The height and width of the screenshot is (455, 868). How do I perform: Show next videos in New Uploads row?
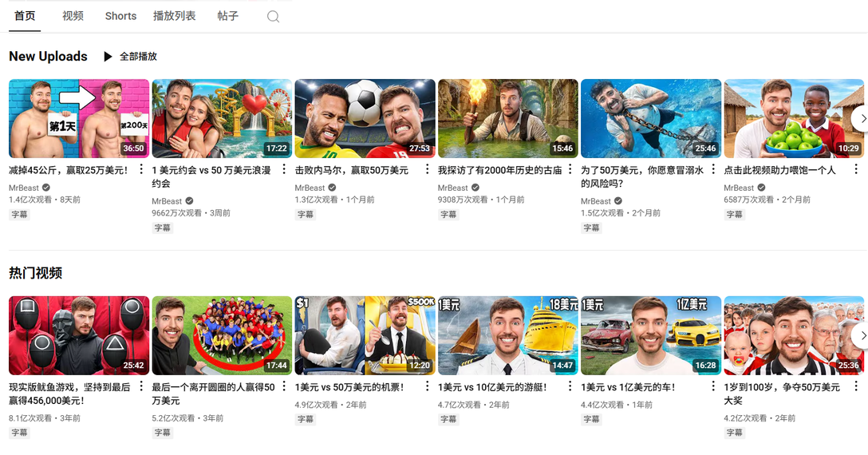click(862, 119)
